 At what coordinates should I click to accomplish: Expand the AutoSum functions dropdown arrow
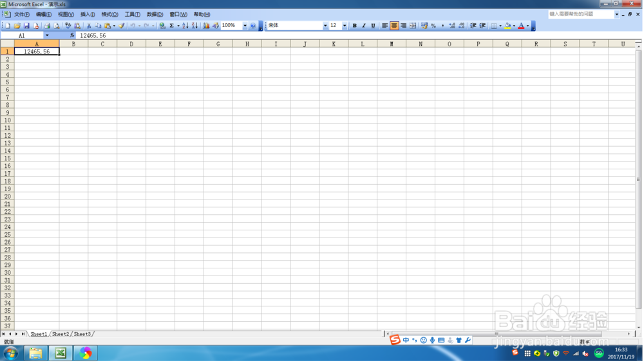click(x=178, y=26)
